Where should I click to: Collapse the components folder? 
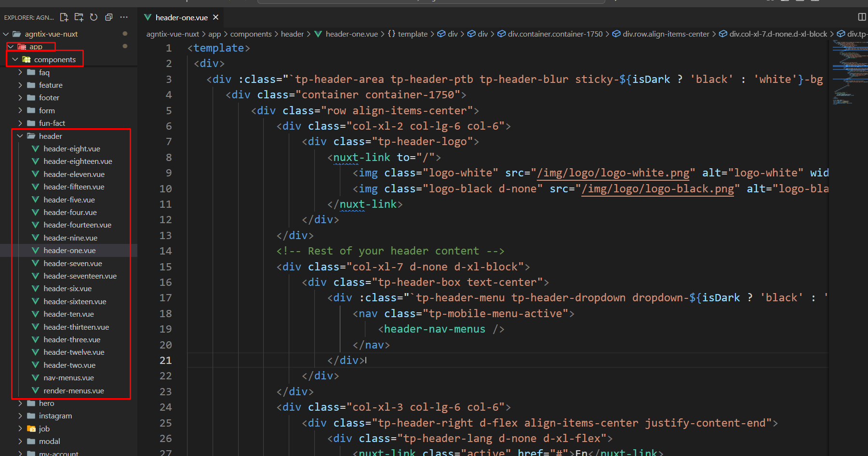pyautogui.click(x=15, y=59)
